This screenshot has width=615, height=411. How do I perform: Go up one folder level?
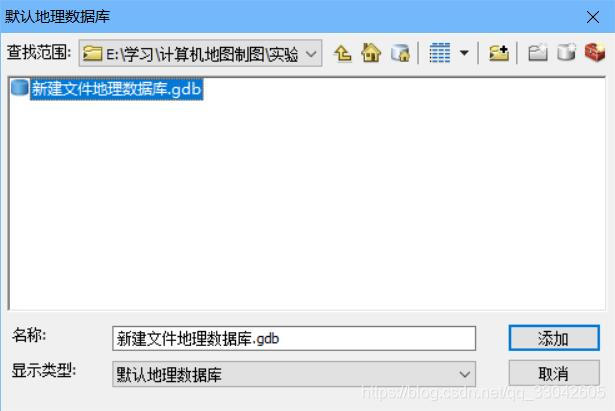click(x=343, y=53)
